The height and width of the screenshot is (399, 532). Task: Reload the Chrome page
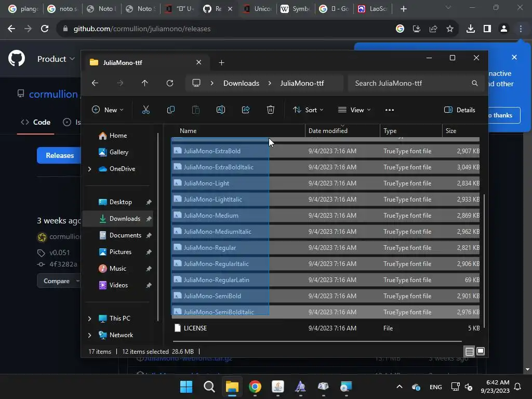click(45, 29)
